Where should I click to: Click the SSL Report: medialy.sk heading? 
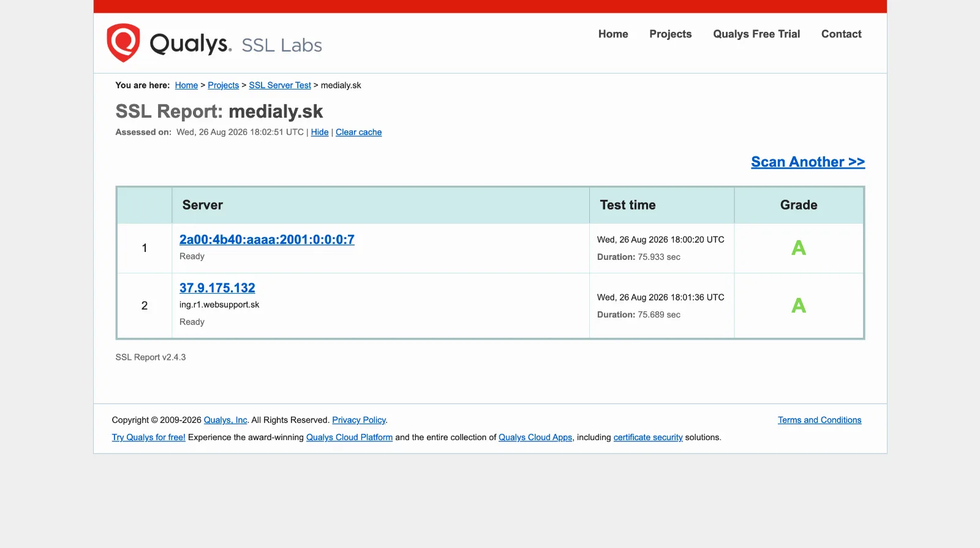[x=219, y=112]
